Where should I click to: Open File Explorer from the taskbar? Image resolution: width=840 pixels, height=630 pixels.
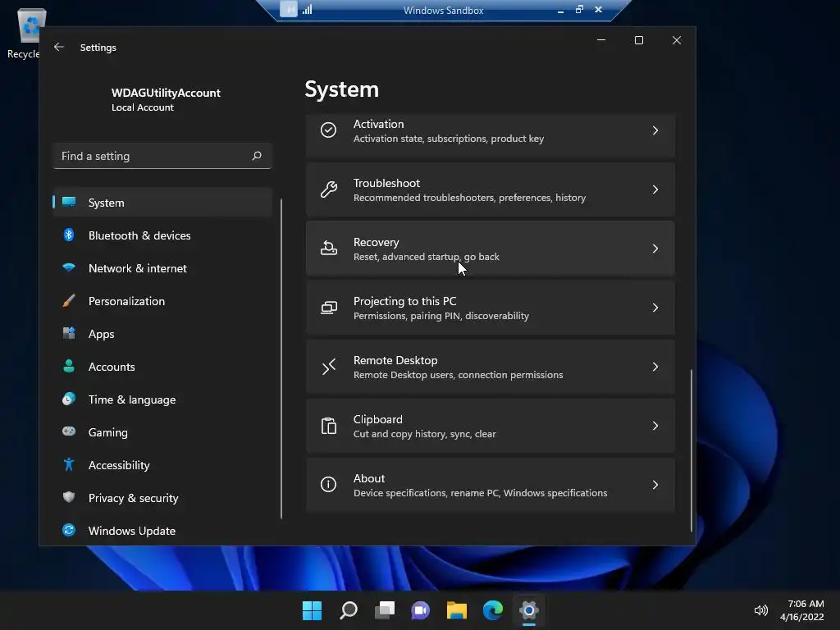click(457, 610)
